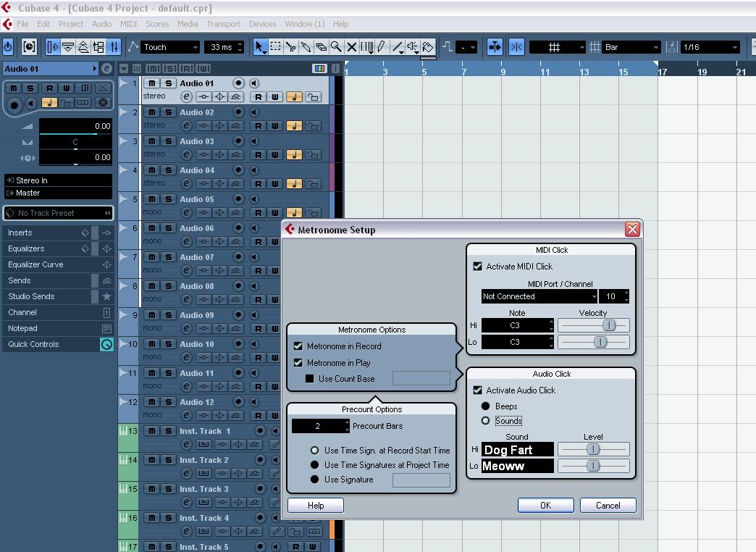Open the track color selector
This screenshot has height=552, width=756.
coord(319,69)
